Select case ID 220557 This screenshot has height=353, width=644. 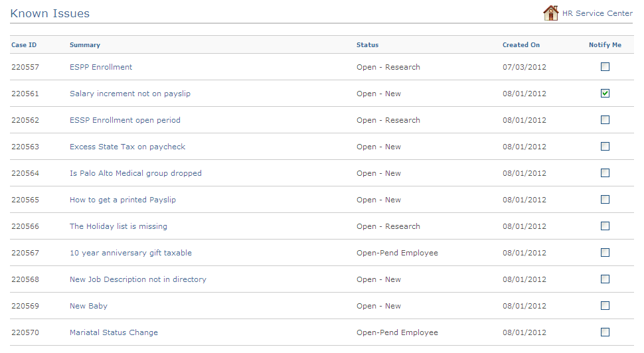pos(25,67)
